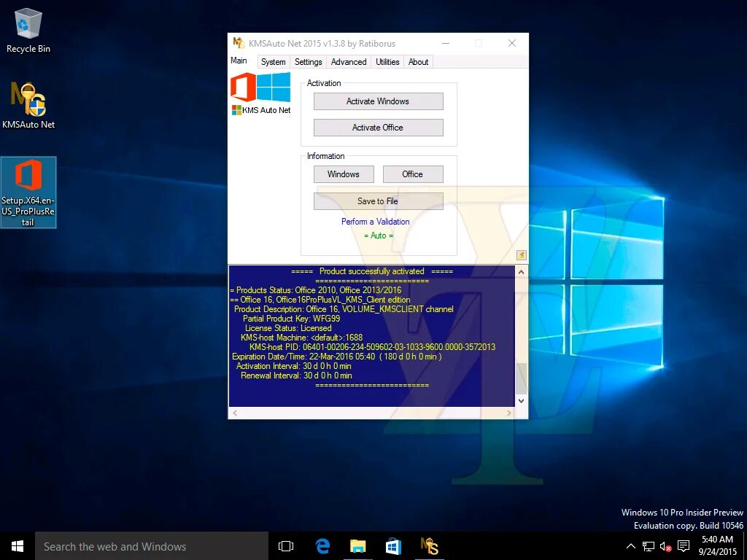The width and height of the screenshot is (747, 560).
Task: Click the log's scroll-left arrow
Action: click(234, 413)
